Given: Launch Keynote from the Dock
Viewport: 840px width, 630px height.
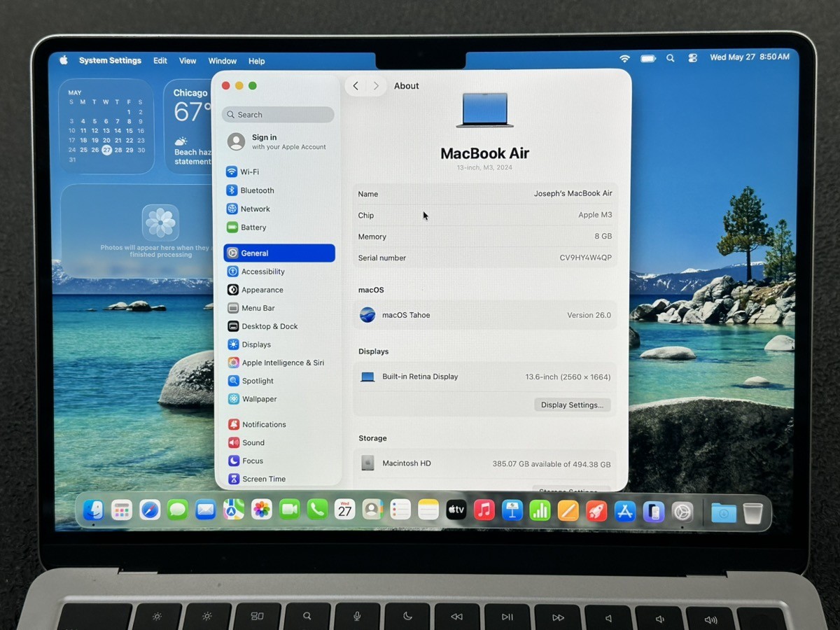Looking at the screenshot, I should point(512,510).
